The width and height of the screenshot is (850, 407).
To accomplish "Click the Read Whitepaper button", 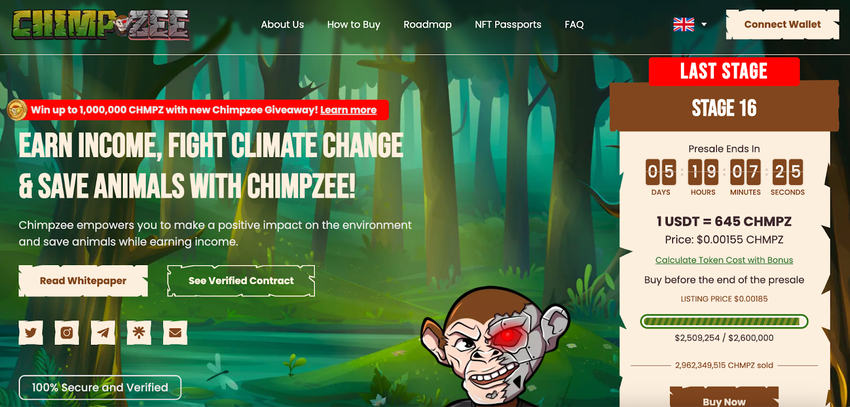I will click(x=83, y=281).
